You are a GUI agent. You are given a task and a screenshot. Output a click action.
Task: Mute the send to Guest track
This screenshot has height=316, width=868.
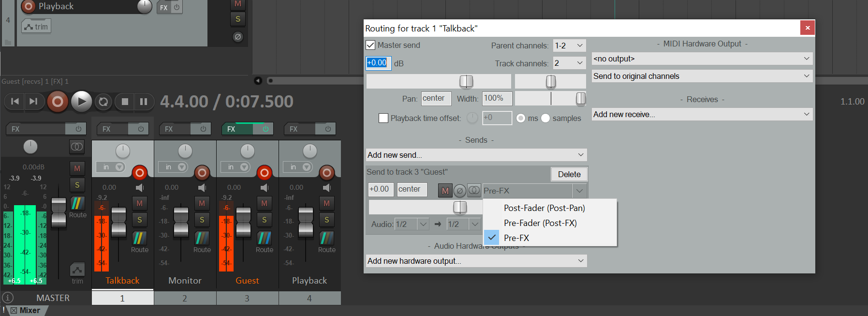click(x=445, y=191)
